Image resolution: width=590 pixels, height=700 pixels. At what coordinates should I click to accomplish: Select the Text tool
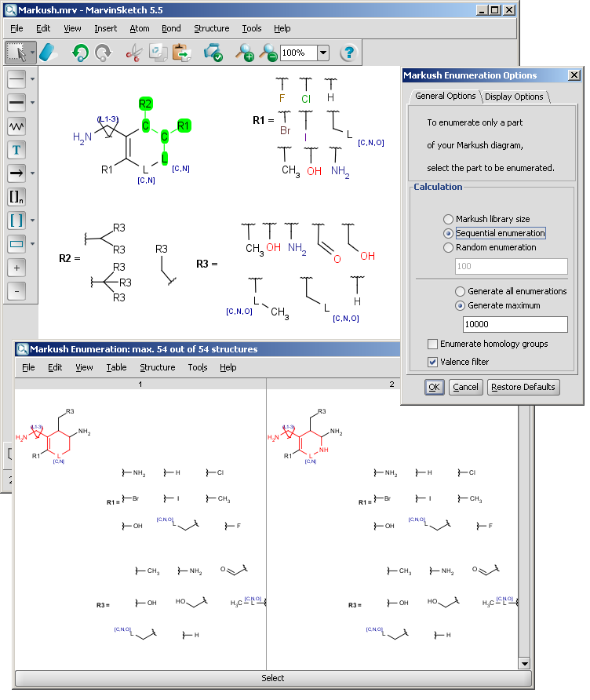tap(16, 149)
